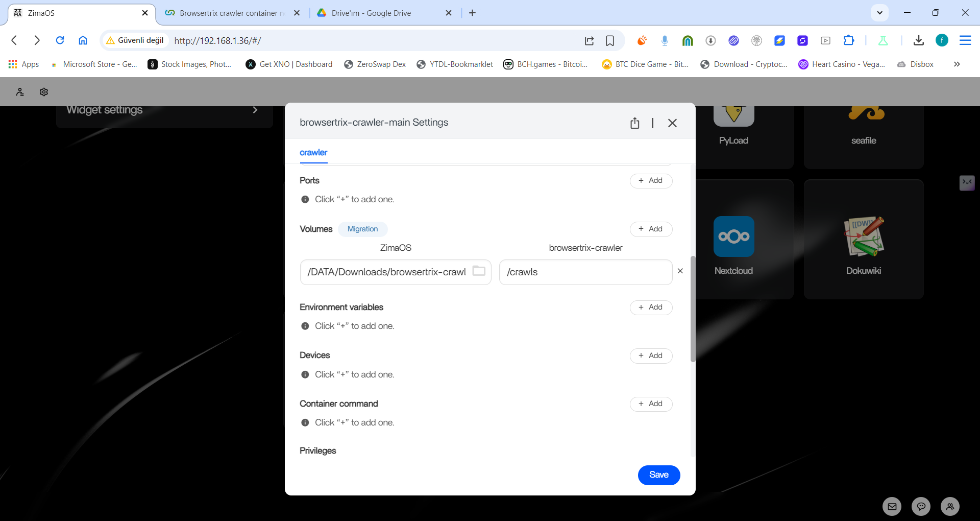
Task: Open the mail icon at bottom right
Action: pos(892,507)
